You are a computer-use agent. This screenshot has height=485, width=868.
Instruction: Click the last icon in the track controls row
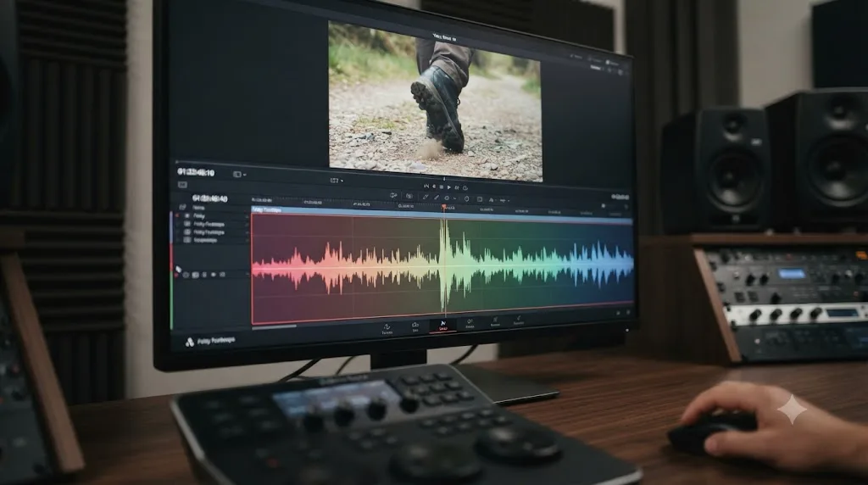click(x=222, y=274)
